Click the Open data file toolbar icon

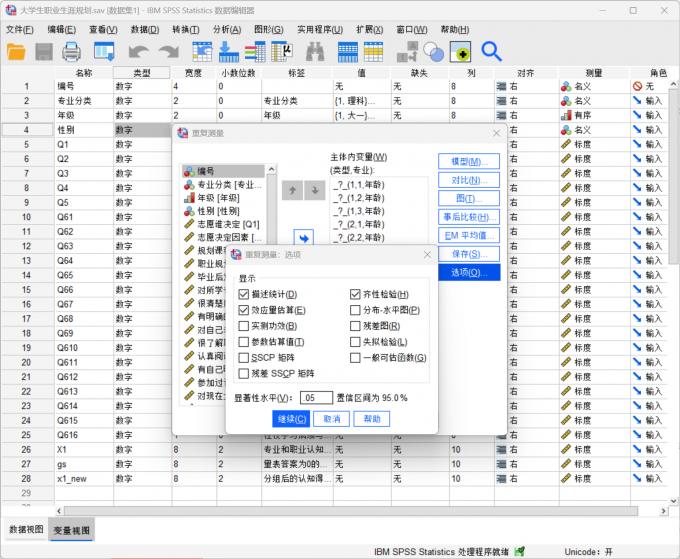[17, 51]
